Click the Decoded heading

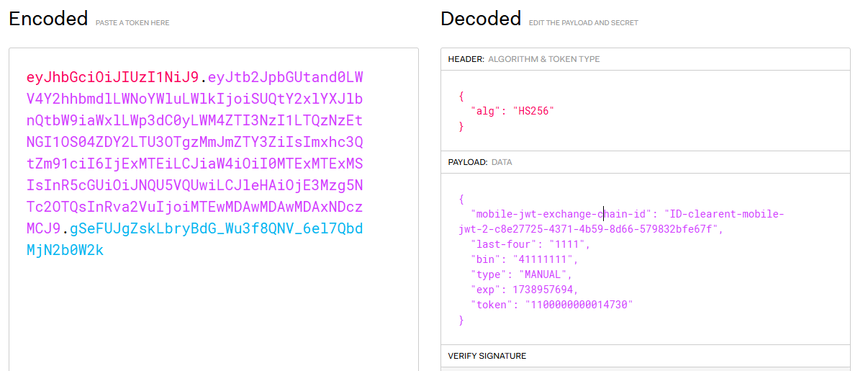(x=481, y=19)
